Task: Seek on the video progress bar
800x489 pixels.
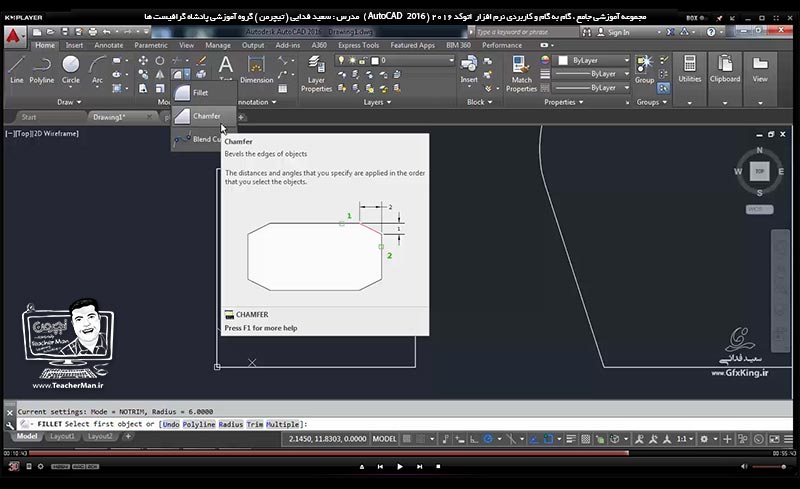Action: click(401, 453)
